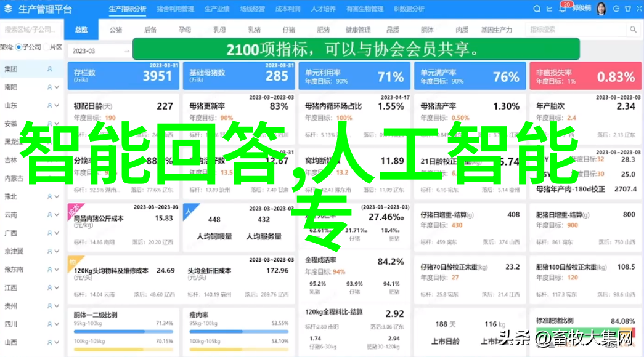Click the 年产胎次 value 2.34
The image size is (644, 357).
pyautogui.click(x=626, y=106)
